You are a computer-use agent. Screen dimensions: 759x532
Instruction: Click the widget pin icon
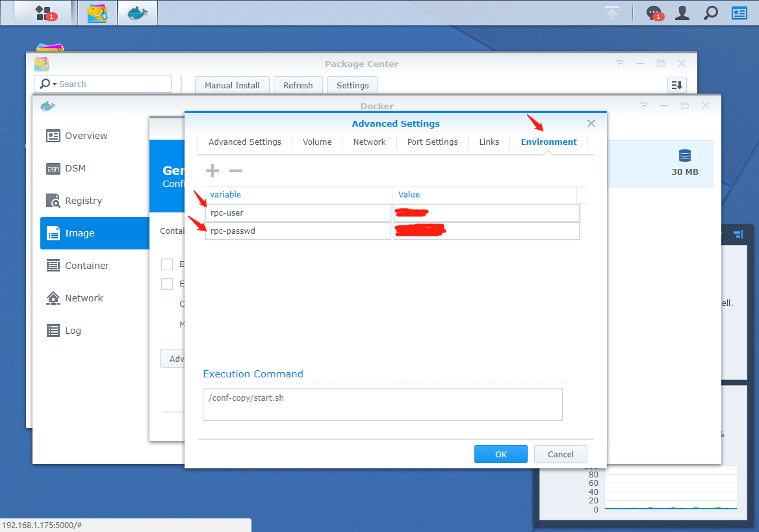[x=738, y=234]
